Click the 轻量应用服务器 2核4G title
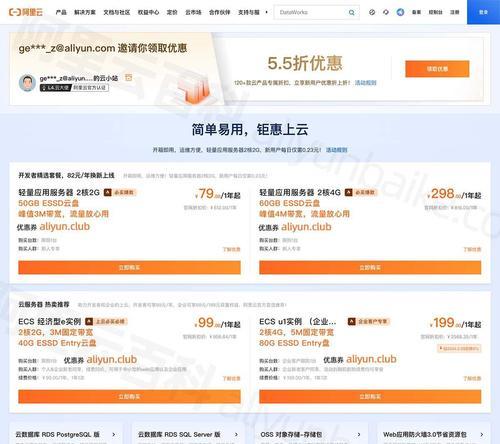Screen dimensions: 500x444 tap(300, 192)
